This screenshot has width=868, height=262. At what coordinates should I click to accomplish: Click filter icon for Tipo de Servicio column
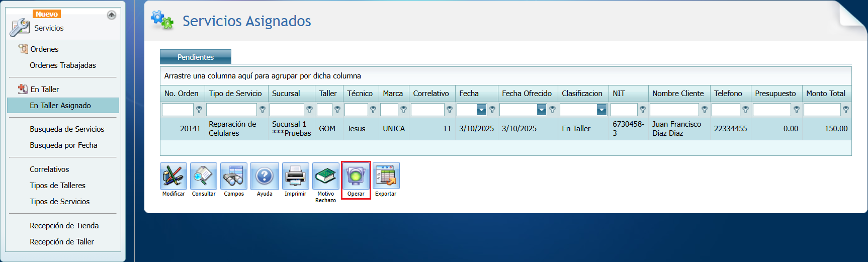263,110
